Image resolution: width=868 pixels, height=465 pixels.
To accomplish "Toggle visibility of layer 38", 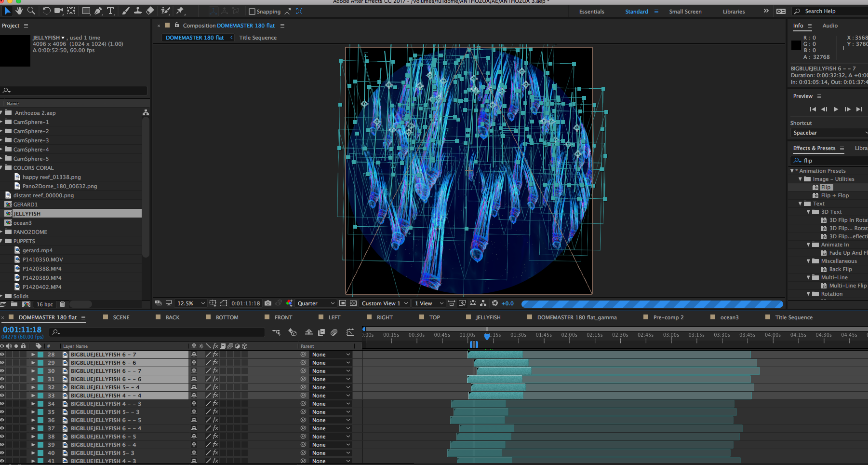I will click(x=2, y=437).
